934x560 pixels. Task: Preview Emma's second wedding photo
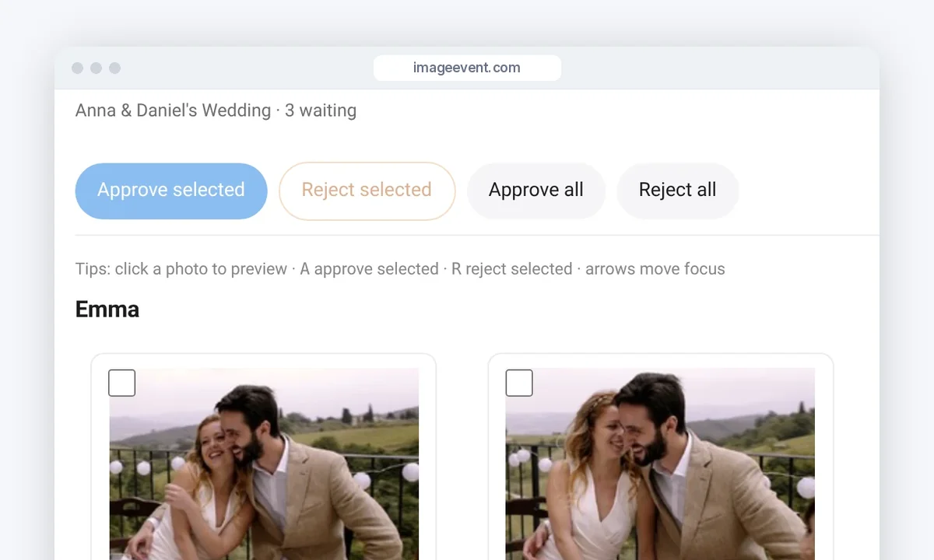(x=660, y=464)
